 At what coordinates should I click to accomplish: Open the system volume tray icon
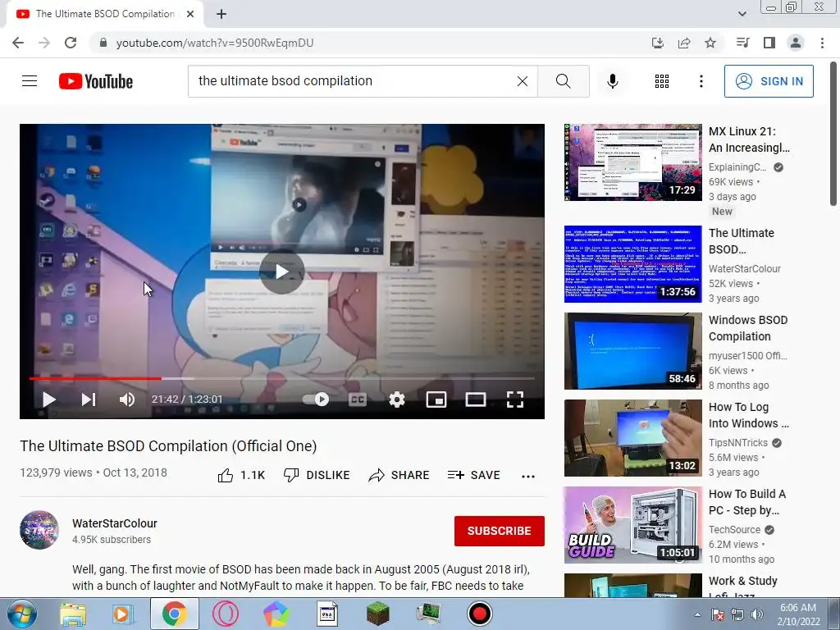757,614
